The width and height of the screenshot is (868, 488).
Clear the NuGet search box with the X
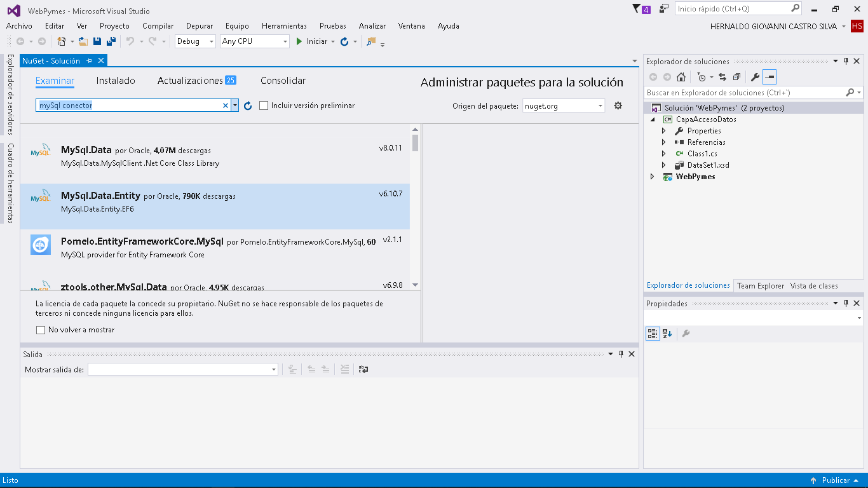(x=225, y=105)
